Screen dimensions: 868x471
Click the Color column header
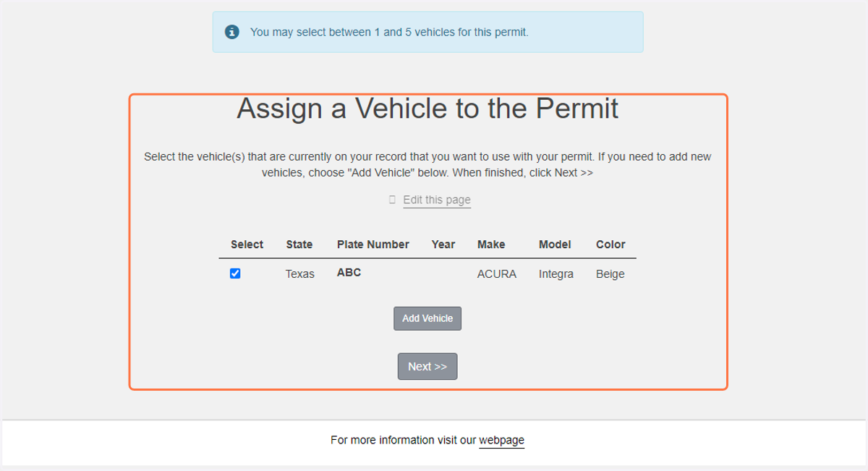click(x=610, y=245)
